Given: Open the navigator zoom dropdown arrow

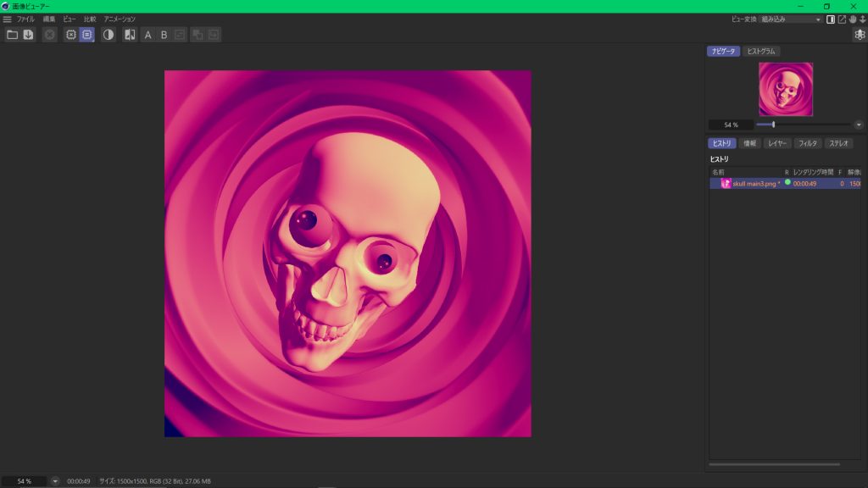Looking at the screenshot, I should click(859, 125).
